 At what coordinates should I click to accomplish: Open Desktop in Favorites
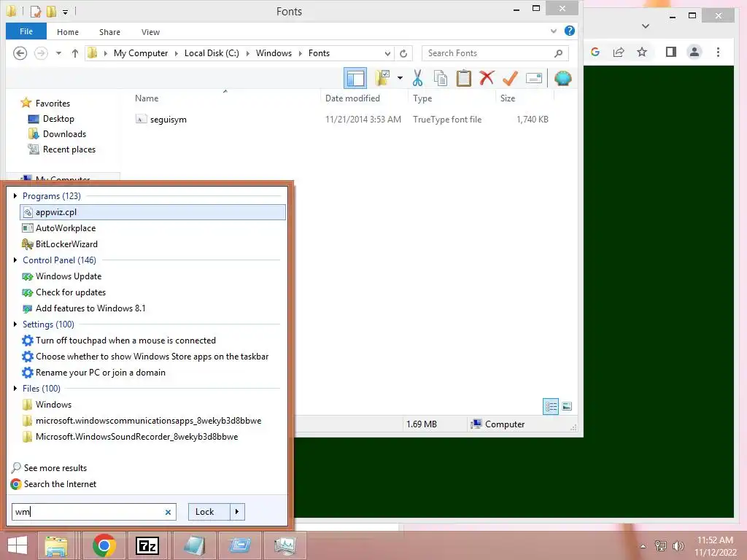pos(58,119)
